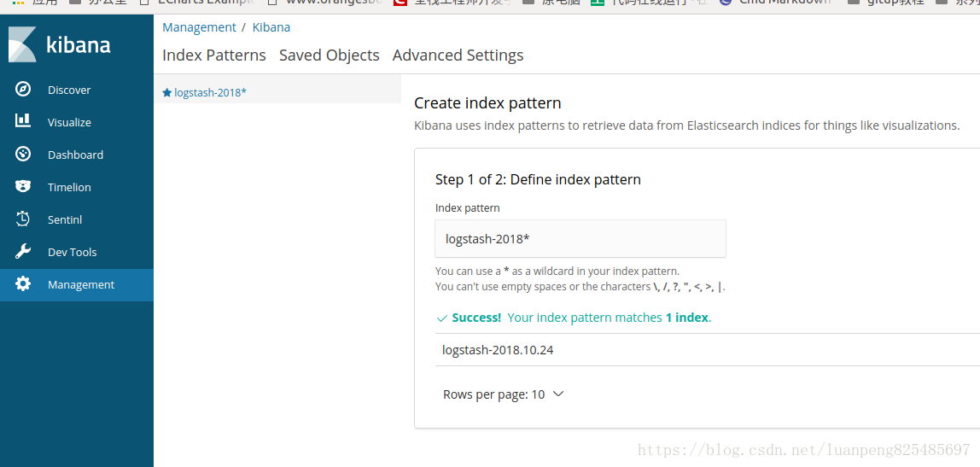Switch to the Advanced Settings tab

[x=458, y=55]
